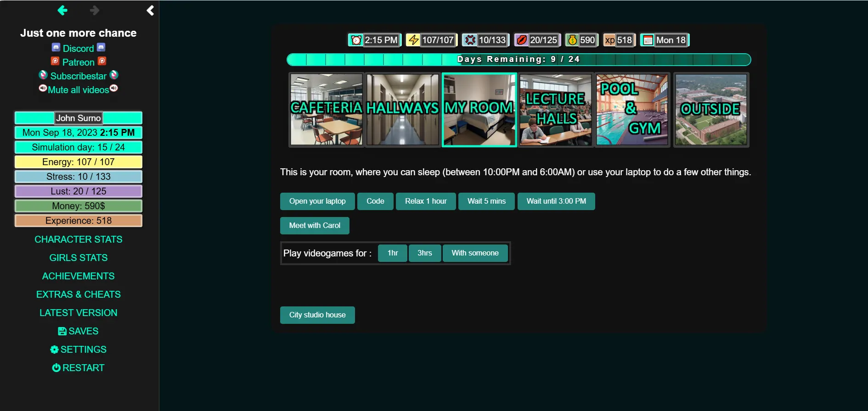Go forward with the right arrow icon
The image size is (868, 411).
pyautogui.click(x=95, y=10)
